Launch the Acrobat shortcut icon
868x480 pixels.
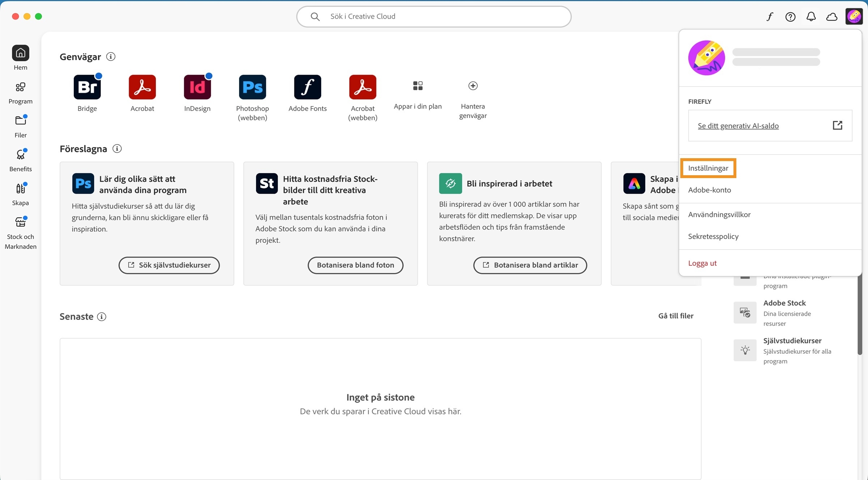point(142,87)
